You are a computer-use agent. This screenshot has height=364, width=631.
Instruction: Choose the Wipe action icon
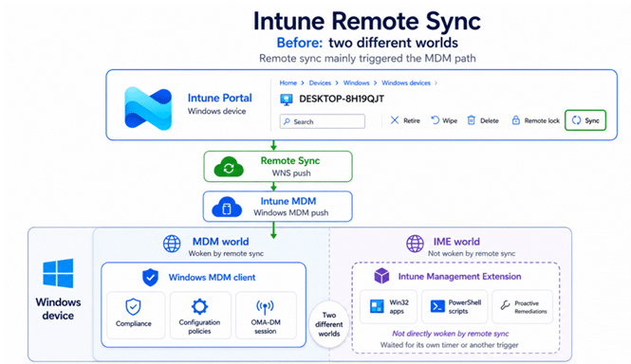point(435,120)
